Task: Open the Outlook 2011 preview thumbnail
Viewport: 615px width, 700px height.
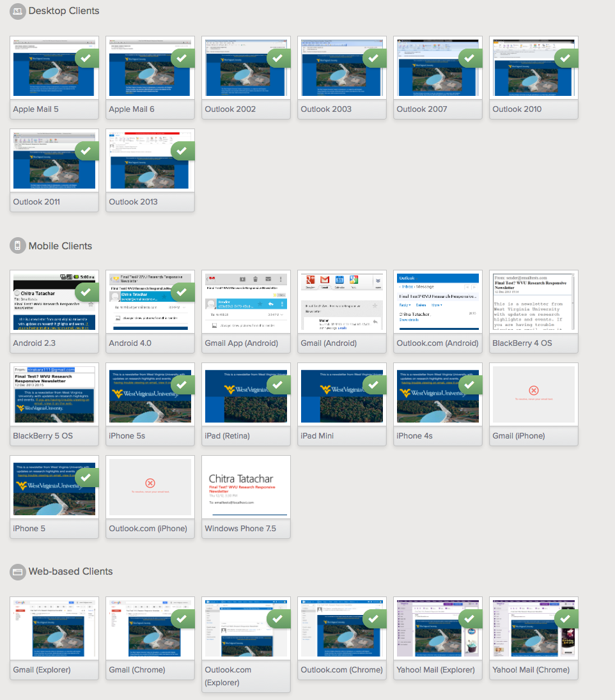Action: point(54,160)
